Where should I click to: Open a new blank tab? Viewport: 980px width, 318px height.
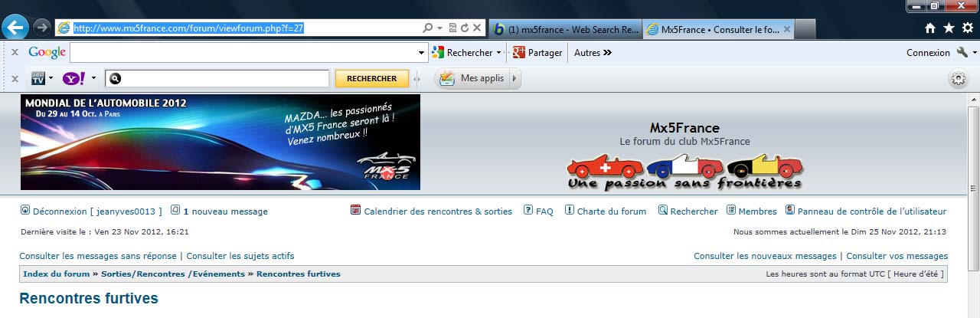click(805, 29)
